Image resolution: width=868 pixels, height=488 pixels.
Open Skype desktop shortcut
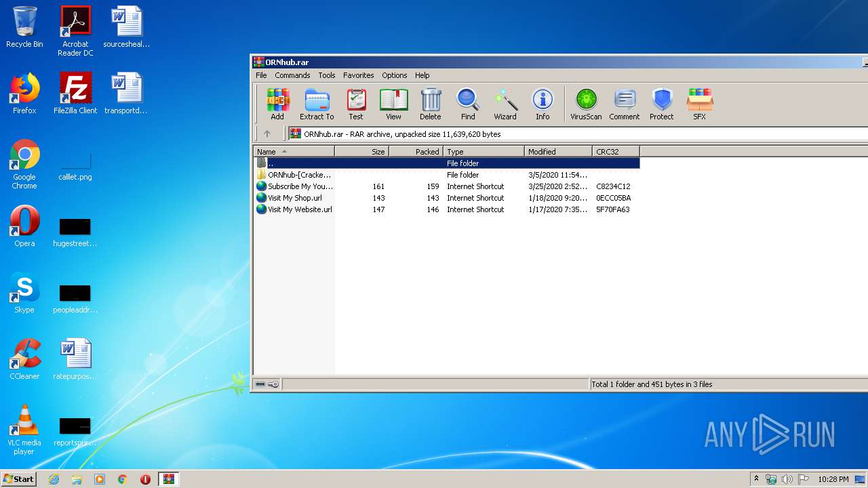point(24,293)
